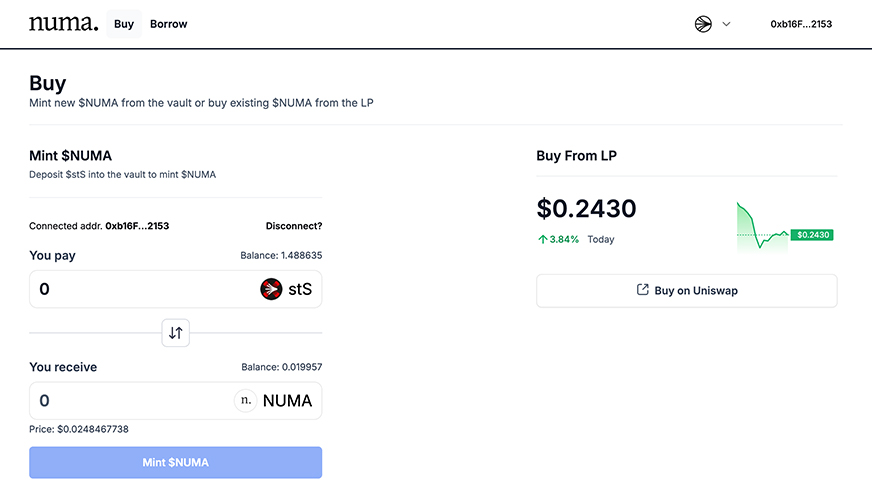Use the NUMA balance of 0.019957
Screen dimensions: 872x500
(281, 367)
